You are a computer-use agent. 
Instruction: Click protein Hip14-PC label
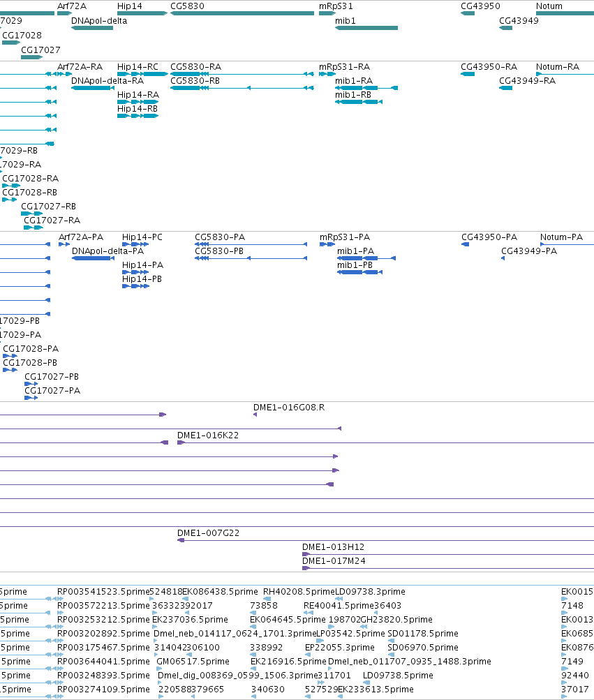coord(142,237)
